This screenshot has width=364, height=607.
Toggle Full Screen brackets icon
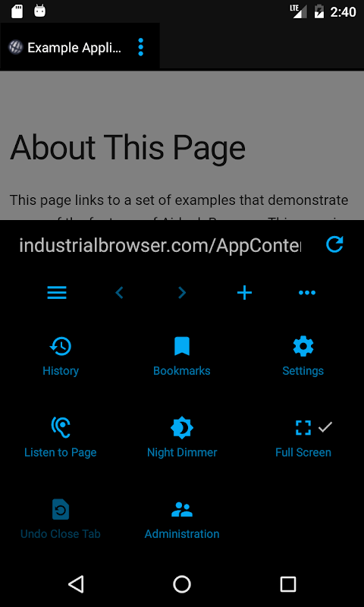[x=303, y=427]
